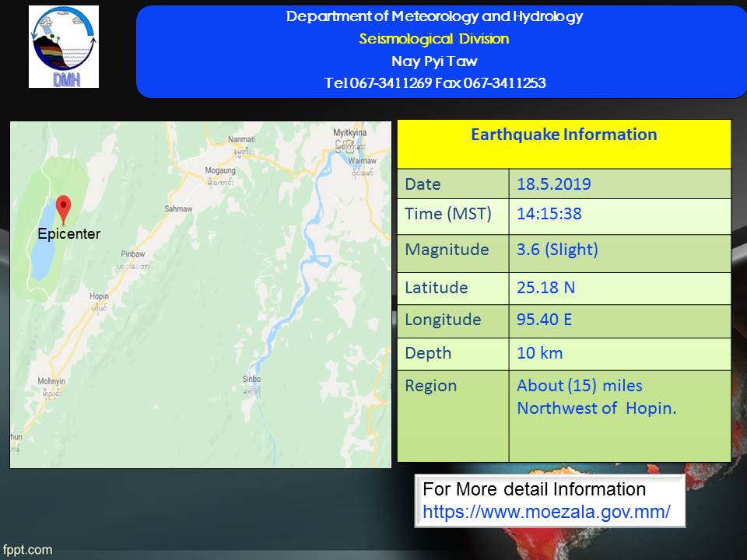
Task: Click the Pinbaw label on the map
Action: click(x=133, y=254)
